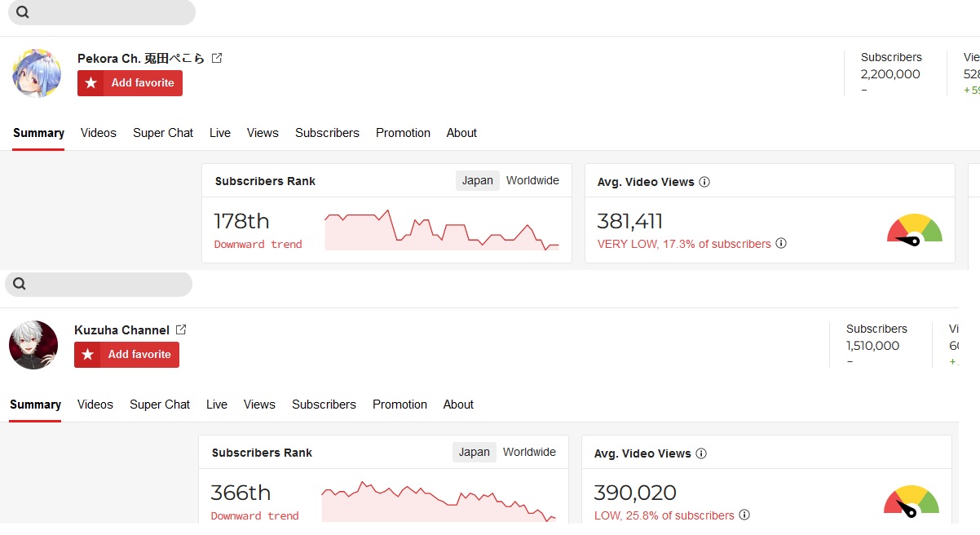Select Japan in Kuzuha subscribers rank
Screen dimensions: 980x535
(x=474, y=453)
